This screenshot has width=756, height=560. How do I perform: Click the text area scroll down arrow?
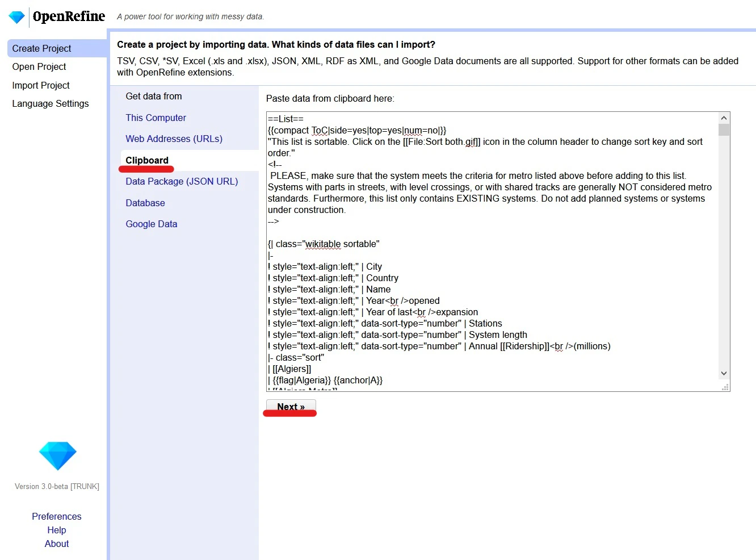[724, 373]
